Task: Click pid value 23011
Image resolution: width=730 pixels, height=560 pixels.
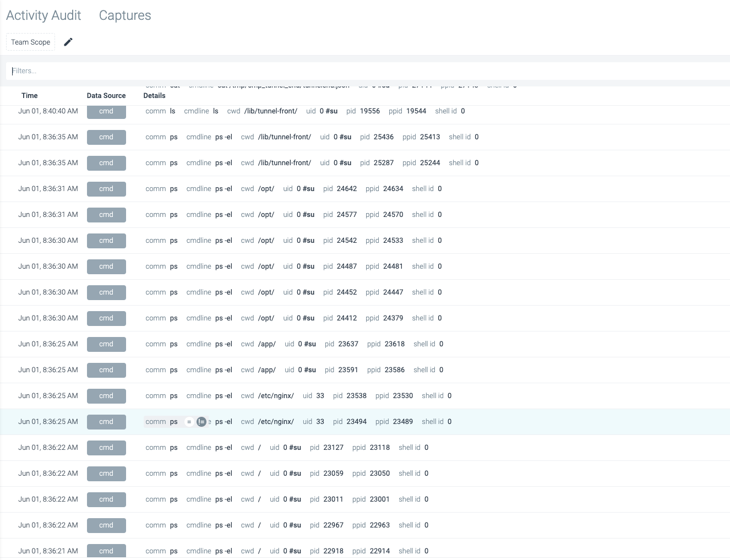Action: tap(334, 499)
